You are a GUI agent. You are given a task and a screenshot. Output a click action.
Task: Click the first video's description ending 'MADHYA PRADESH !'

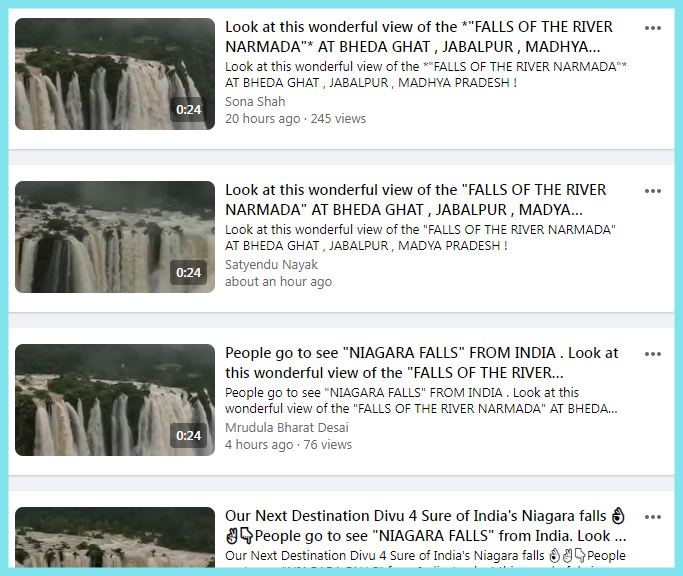[x=426, y=75]
